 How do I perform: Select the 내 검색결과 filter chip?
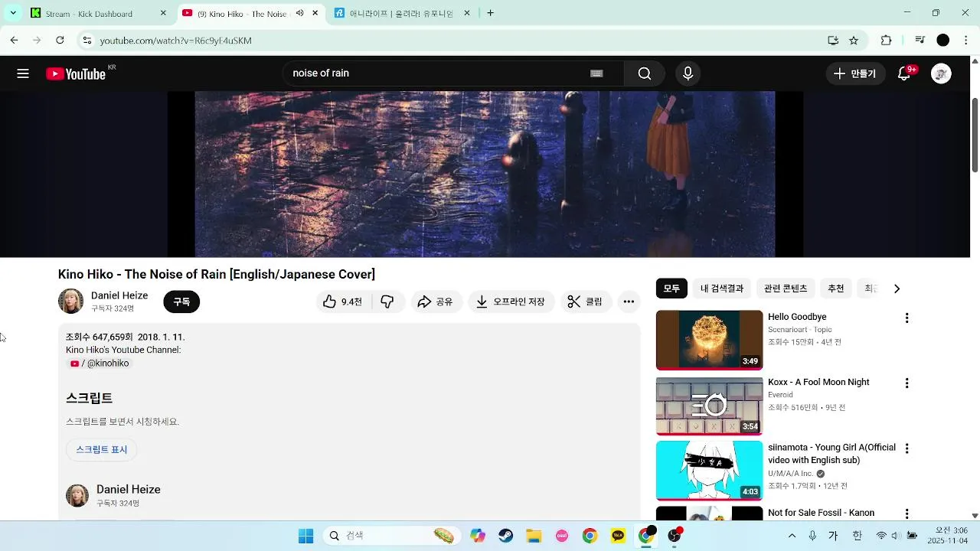click(722, 289)
